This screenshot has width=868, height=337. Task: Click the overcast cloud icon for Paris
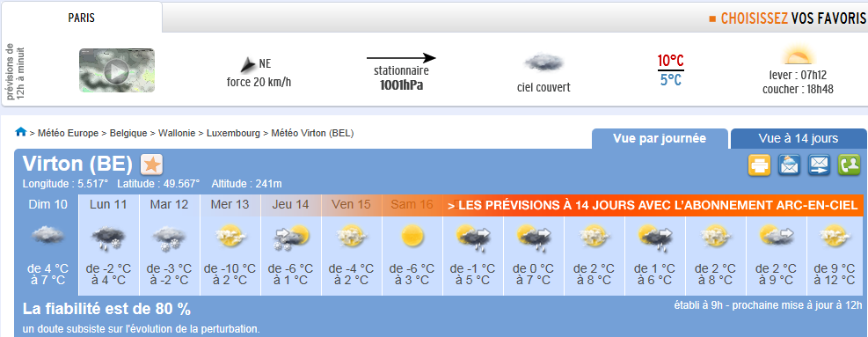[543, 62]
